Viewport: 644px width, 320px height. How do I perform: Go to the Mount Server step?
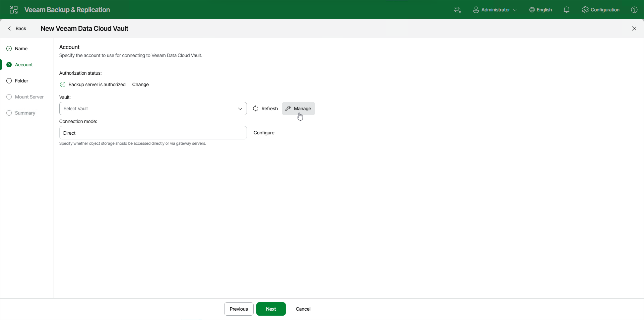25,97
